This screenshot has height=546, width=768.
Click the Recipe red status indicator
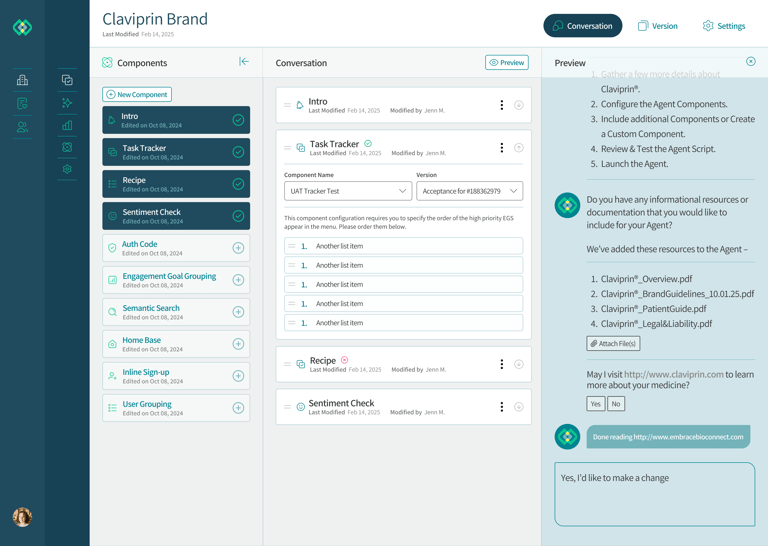point(344,360)
